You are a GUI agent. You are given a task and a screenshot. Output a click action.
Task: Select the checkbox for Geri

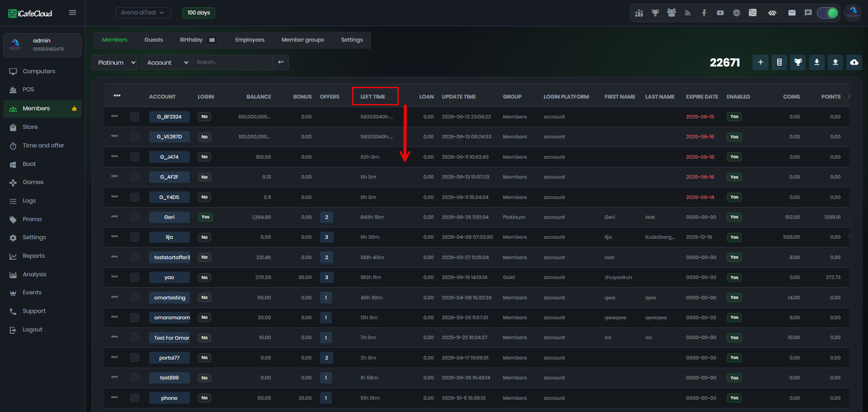click(x=135, y=217)
